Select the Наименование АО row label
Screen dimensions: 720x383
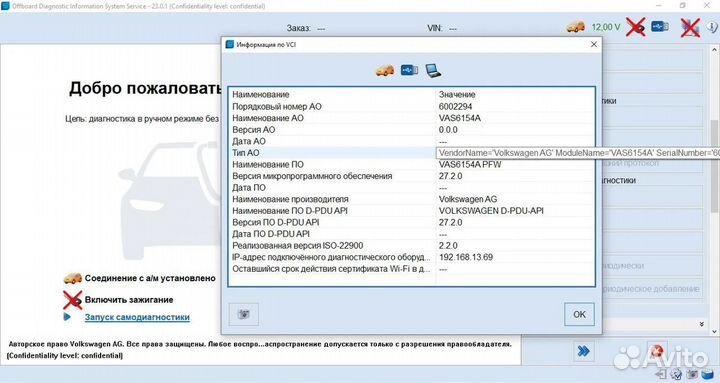tap(268, 118)
